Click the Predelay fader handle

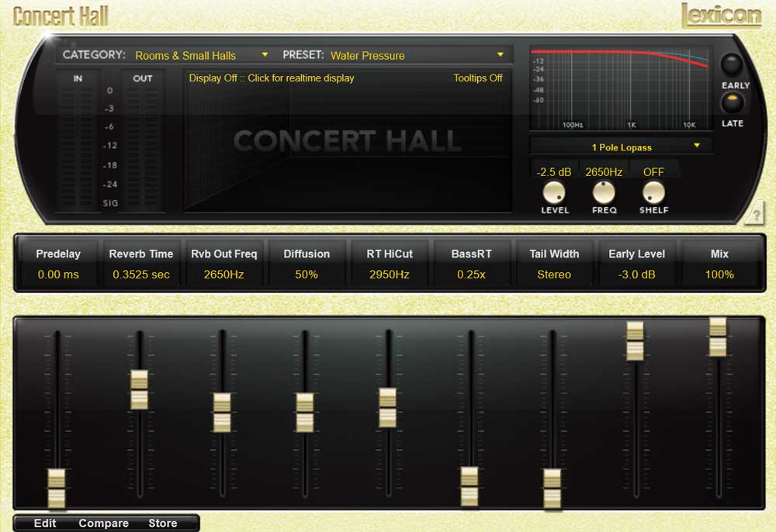(x=57, y=488)
